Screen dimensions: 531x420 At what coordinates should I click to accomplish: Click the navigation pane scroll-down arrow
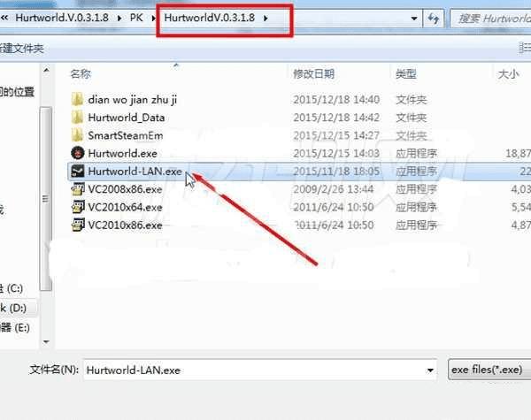tap(46, 342)
